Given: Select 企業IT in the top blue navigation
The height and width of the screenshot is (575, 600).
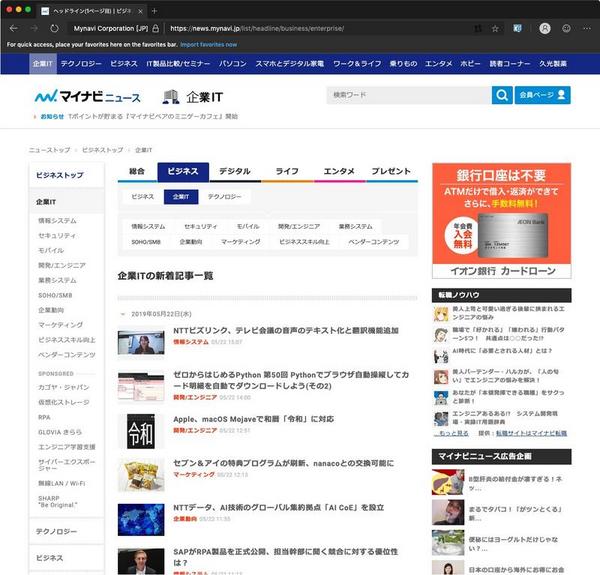Looking at the screenshot, I should (x=42, y=64).
